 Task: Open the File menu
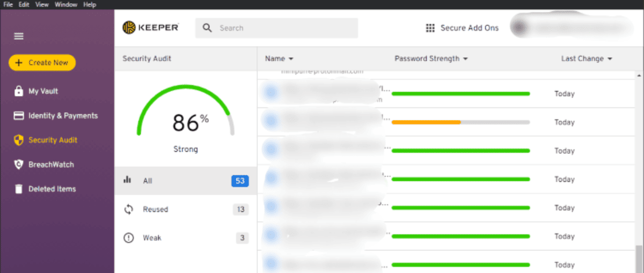pos(8,5)
